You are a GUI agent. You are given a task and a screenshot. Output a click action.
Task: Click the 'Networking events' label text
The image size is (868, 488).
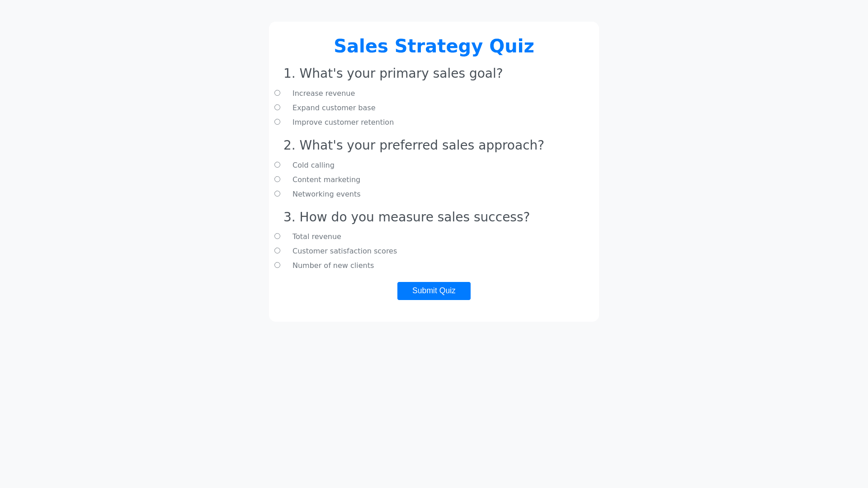tap(326, 194)
